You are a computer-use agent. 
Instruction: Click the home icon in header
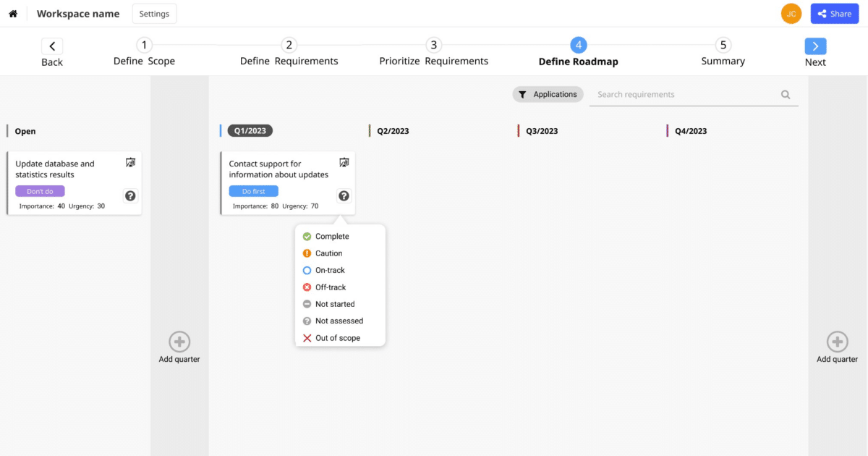point(13,14)
